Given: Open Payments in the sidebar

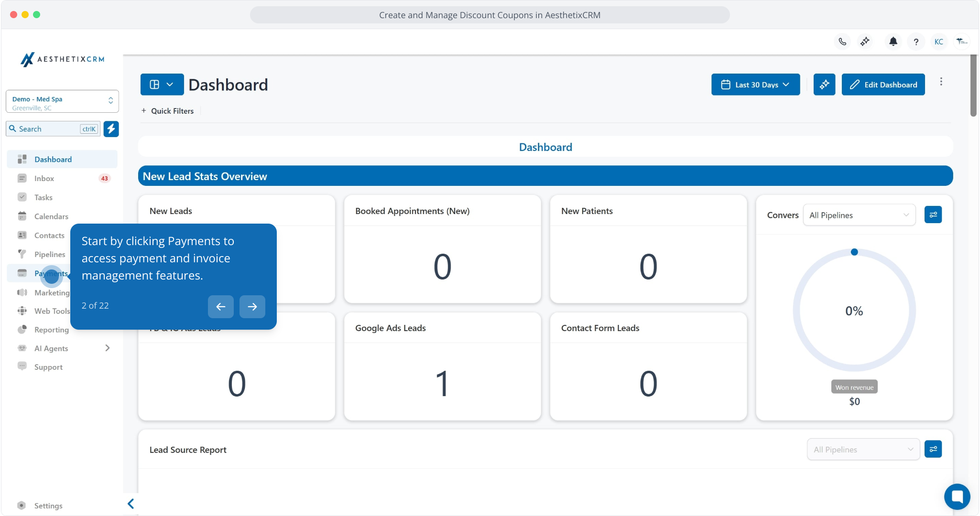Looking at the screenshot, I should click(51, 274).
